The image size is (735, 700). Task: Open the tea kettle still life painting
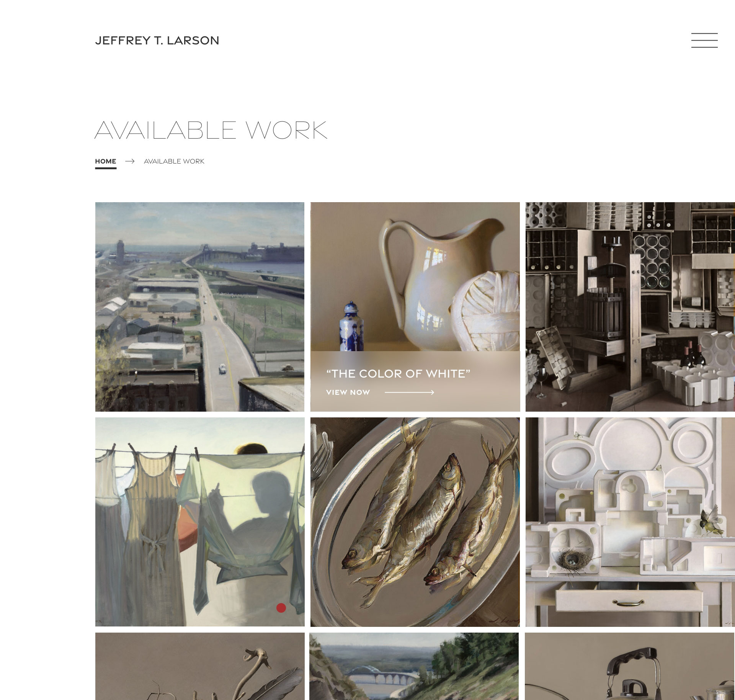pyautogui.click(x=630, y=666)
